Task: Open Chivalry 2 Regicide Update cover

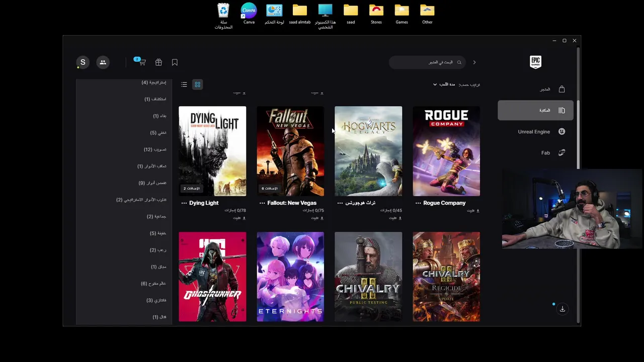Action: click(446, 277)
